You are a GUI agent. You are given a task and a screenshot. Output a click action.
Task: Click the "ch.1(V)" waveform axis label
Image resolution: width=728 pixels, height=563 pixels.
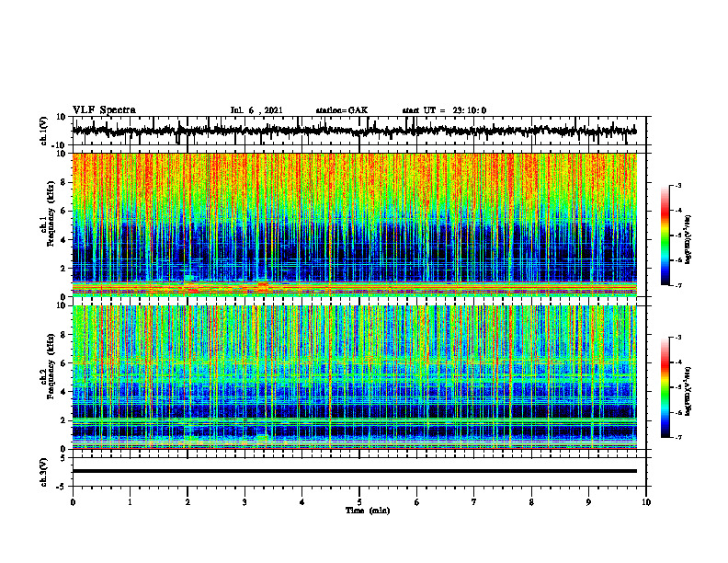[43, 131]
